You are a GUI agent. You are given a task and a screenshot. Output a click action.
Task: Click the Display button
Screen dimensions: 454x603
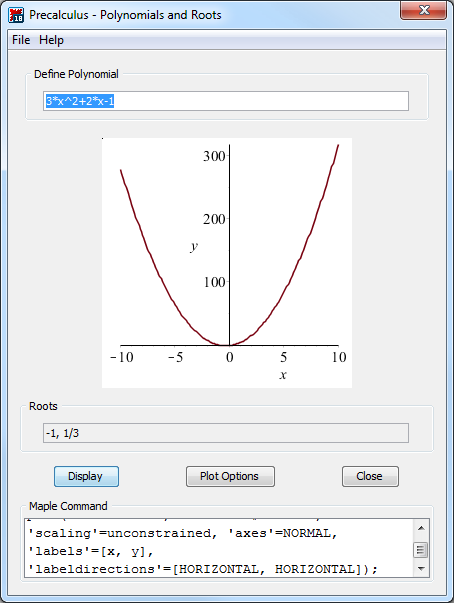coord(86,476)
